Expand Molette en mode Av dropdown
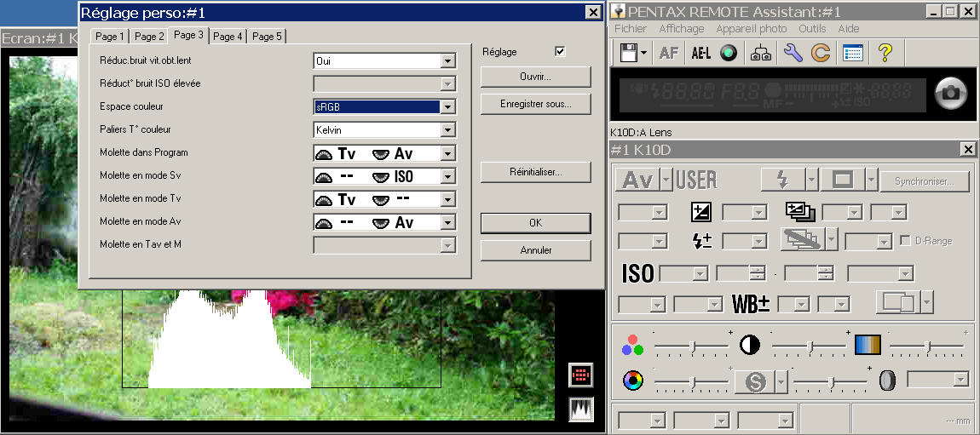980x435 pixels. [x=447, y=222]
